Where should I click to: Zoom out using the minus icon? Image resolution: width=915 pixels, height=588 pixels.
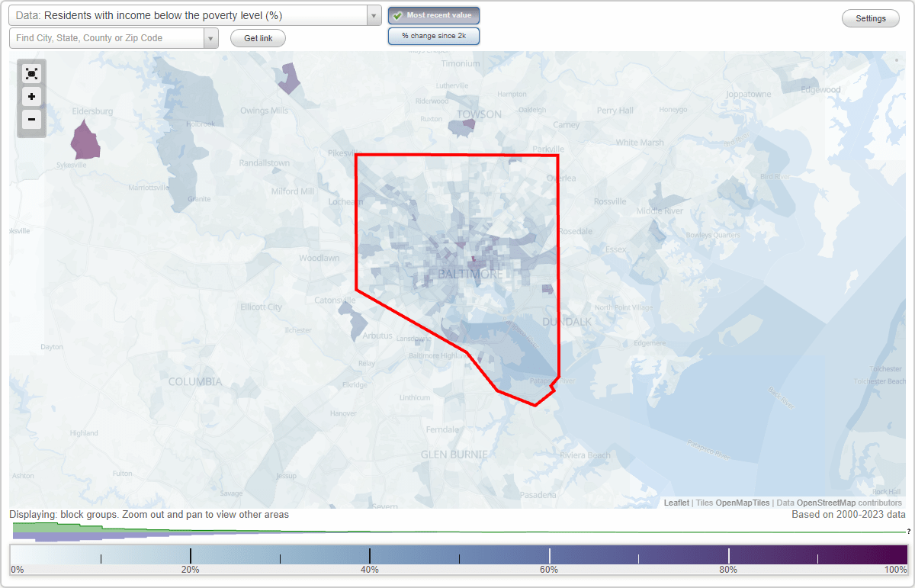pyautogui.click(x=31, y=120)
